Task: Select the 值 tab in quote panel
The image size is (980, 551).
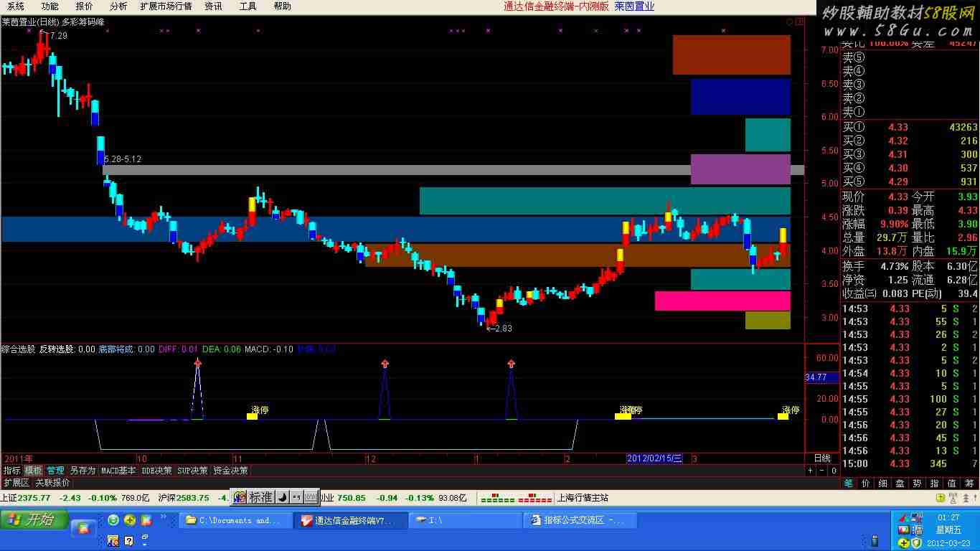Action: click(x=952, y=484)
